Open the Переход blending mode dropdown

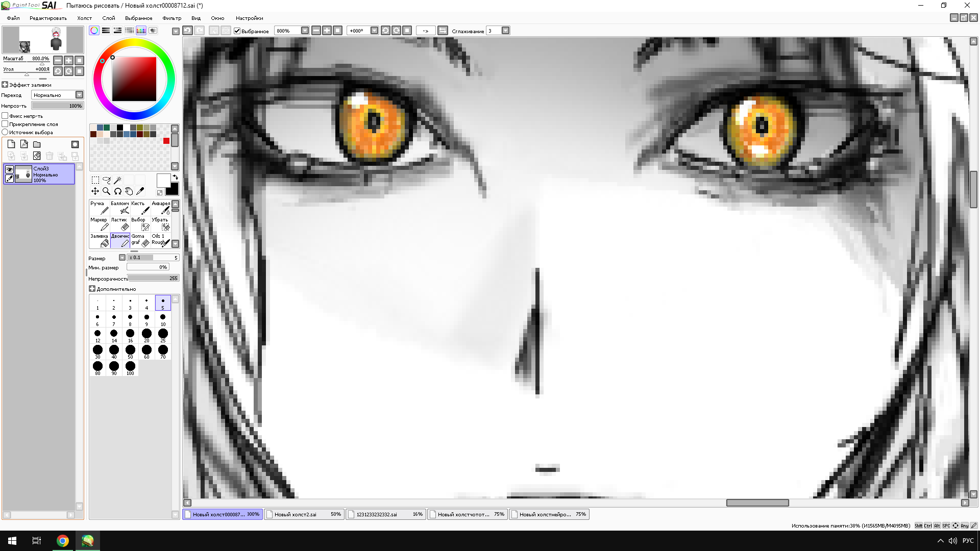(79, 95)
